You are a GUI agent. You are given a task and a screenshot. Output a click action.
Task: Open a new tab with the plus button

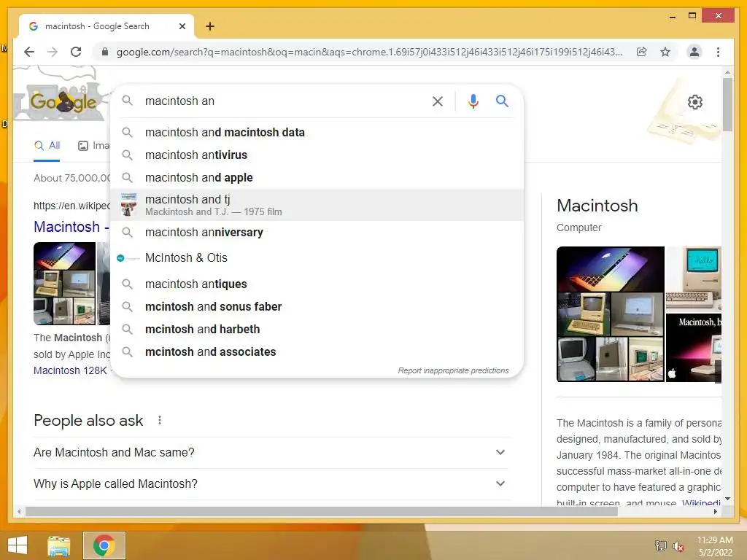[x=210, y=26]
